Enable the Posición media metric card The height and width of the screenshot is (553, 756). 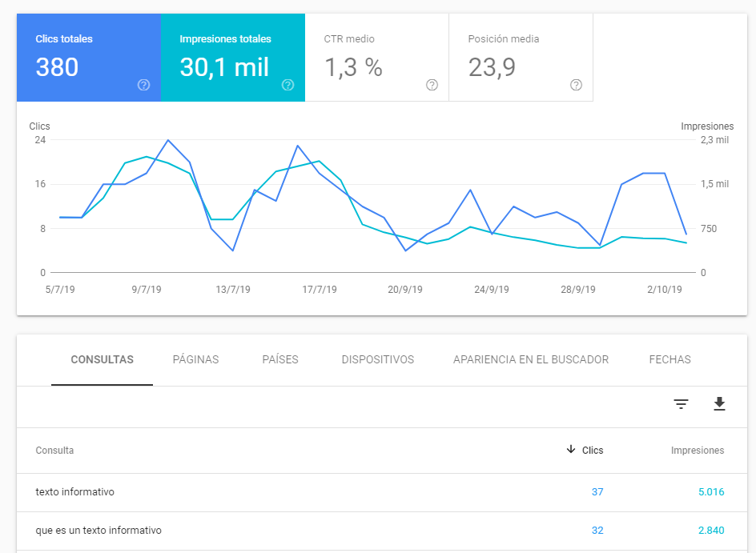click(521, 58)
